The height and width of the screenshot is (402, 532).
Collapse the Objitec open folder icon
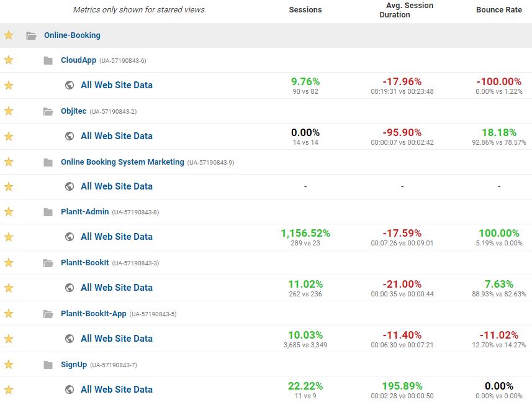click(48, 111)
